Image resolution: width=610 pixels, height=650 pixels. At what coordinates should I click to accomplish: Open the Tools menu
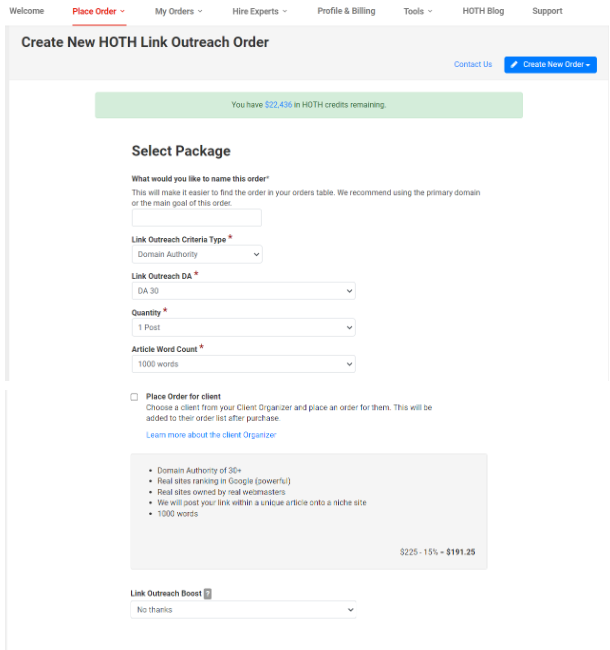pyautogui.click(x=418, y=11)
